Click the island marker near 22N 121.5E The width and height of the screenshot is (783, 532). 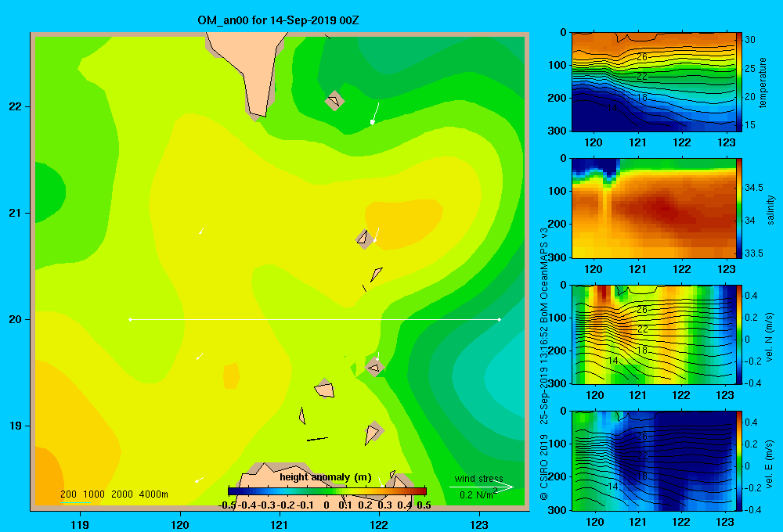point(334,101)
